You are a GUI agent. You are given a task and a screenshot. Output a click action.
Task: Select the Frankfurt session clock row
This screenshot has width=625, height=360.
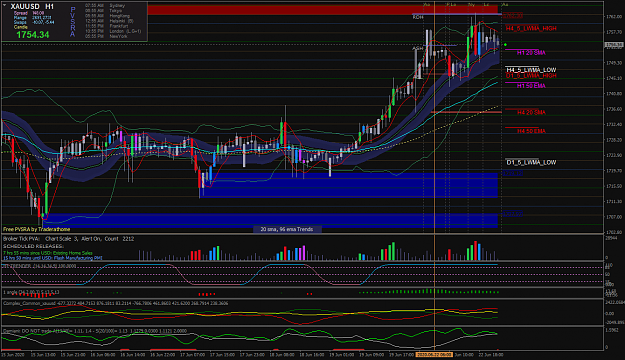106,26
